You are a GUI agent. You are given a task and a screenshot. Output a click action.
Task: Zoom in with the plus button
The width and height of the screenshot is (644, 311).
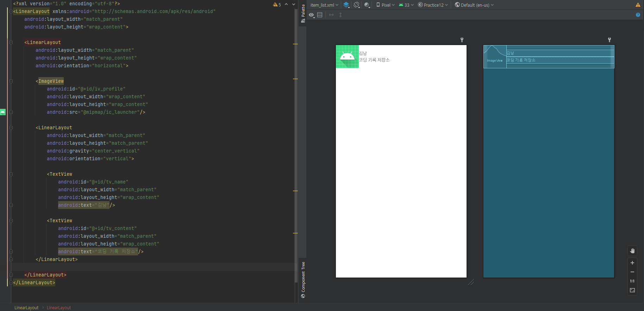coord(632,263)
